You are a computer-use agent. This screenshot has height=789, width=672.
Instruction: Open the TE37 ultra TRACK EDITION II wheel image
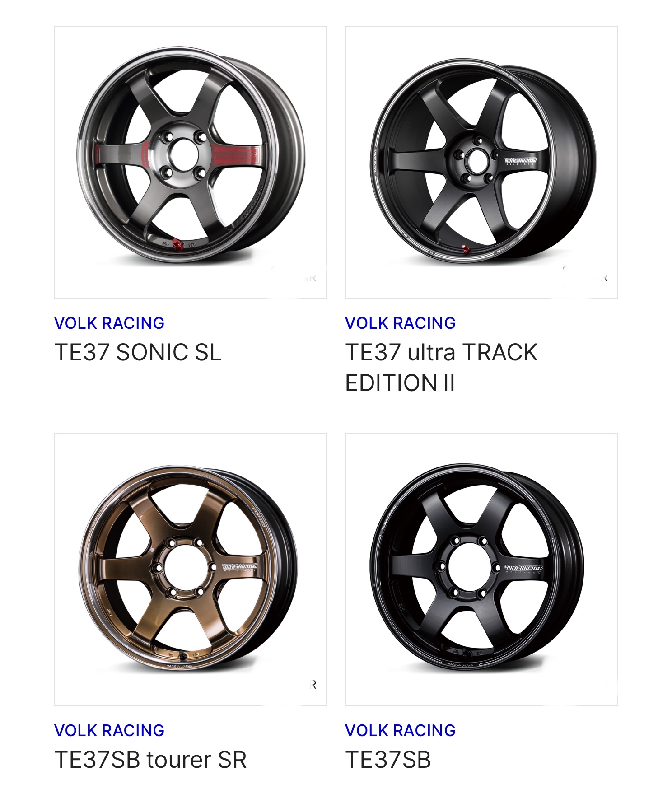pos(481,162)
